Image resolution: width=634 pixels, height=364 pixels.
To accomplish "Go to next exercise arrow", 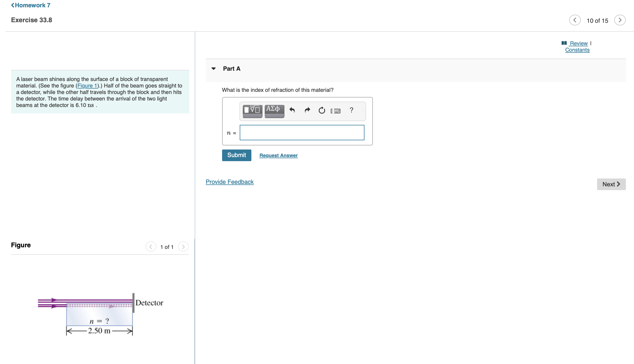I will click(x=620, y=20).
